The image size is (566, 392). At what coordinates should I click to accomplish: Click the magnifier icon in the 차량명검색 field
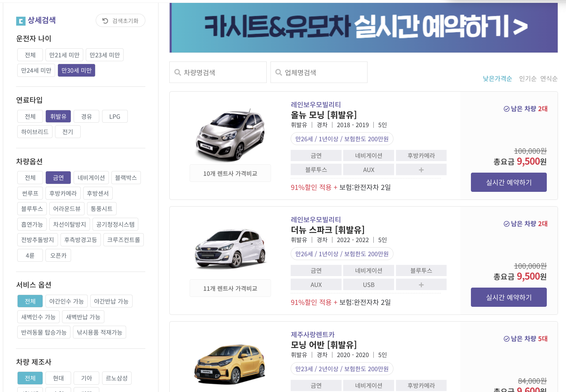pos(178,72)
